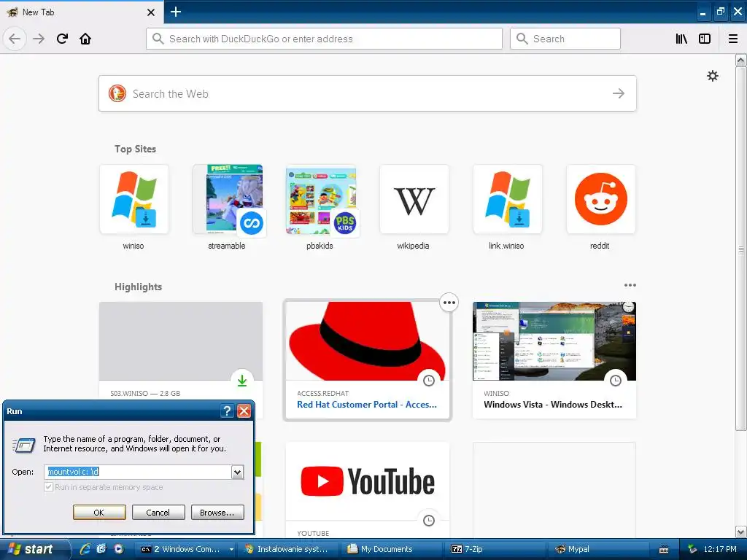Launch Internet Explorer from quick launch

(x=85, y=549)
